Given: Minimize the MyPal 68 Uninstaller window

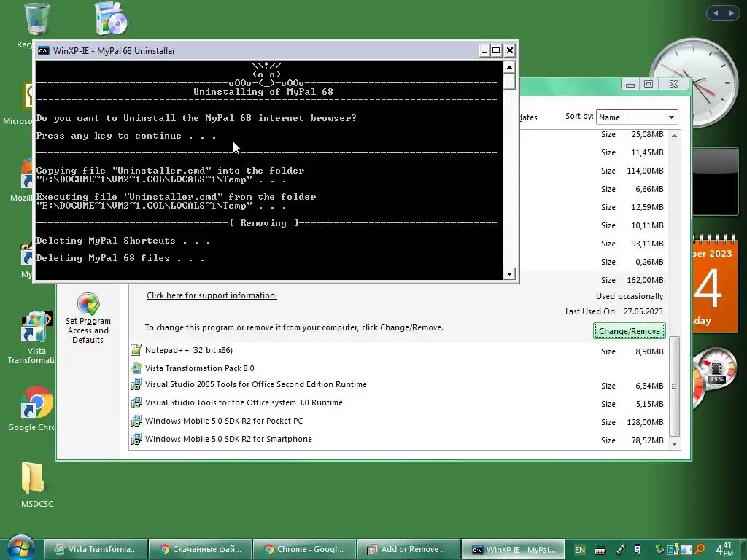Looking at the screenshot, I should 484,50.
